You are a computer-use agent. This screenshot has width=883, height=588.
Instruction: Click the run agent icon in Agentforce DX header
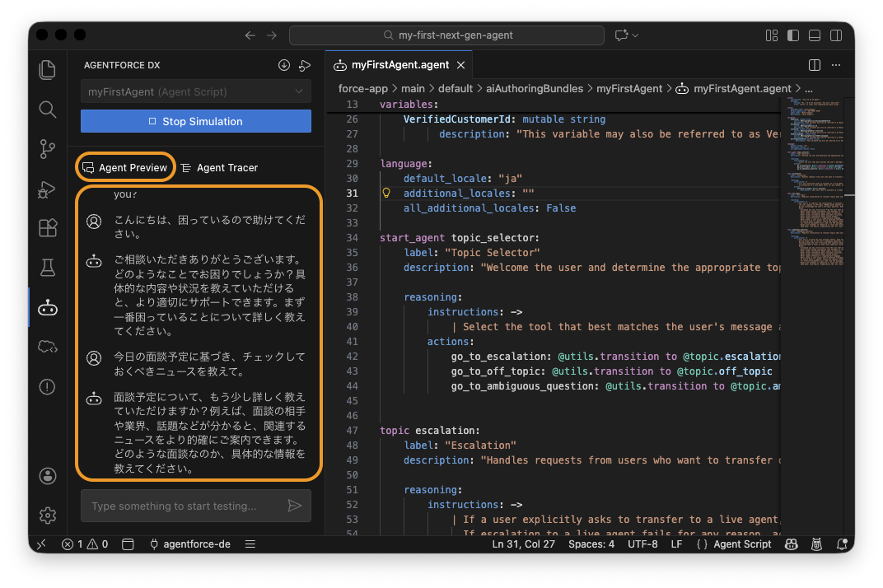[x=305, y=65]
